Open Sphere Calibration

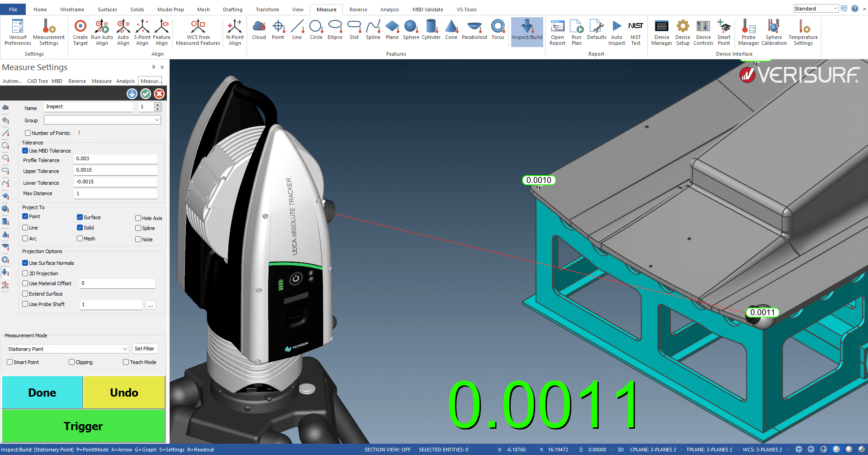pos(774,32)
